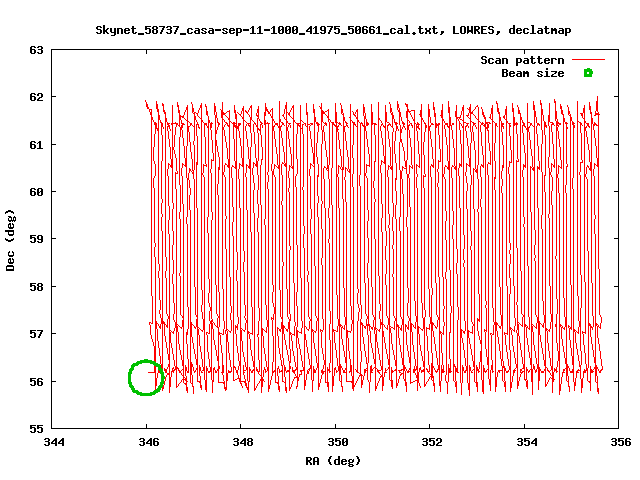The height and width of the screenshot is (480, 640).
Task: Click the RA tick label 348
Action: [x=243, y=442]
